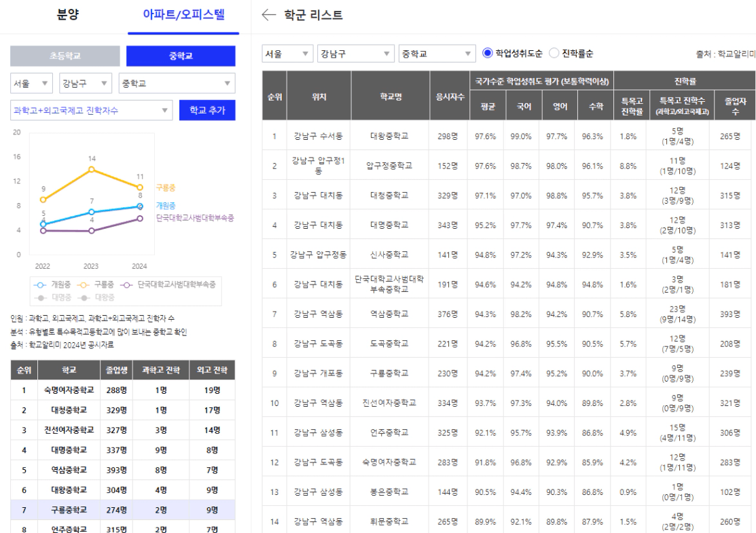Open left panel 서울 city dropdown
The image size is (756, 533).
[x=31, y=84]
